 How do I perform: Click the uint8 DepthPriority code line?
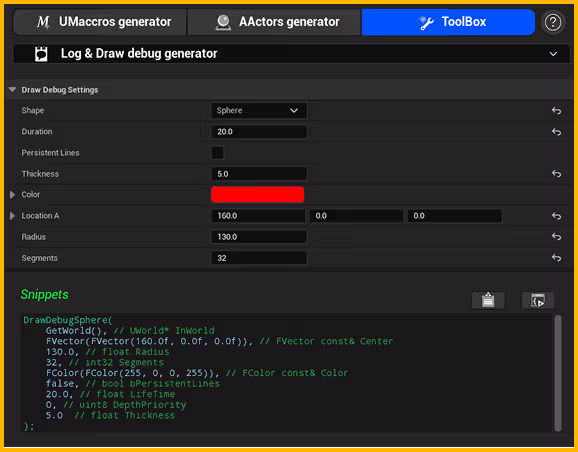pyautogui.click(x=116, y=405)
